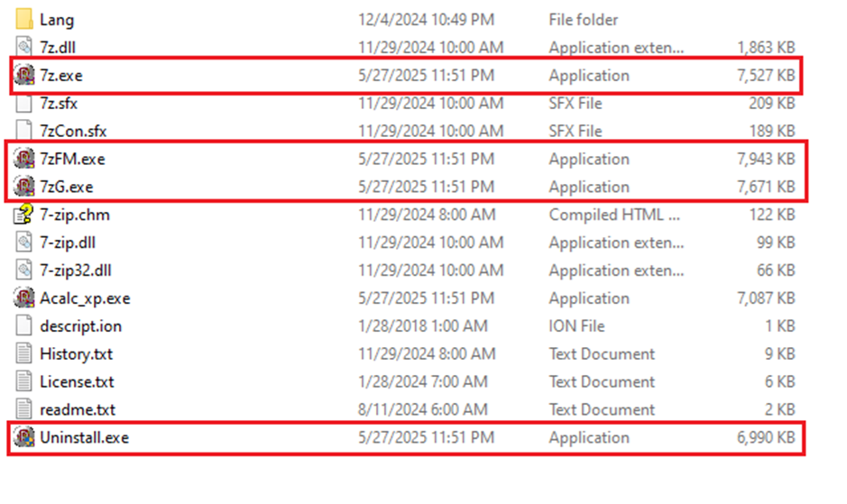Select the file name 7z.sfx

[59, 103]
